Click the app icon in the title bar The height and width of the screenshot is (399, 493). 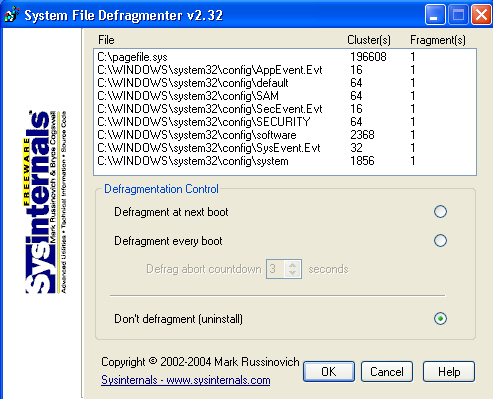pyautogui.click(x=12, y=15)
